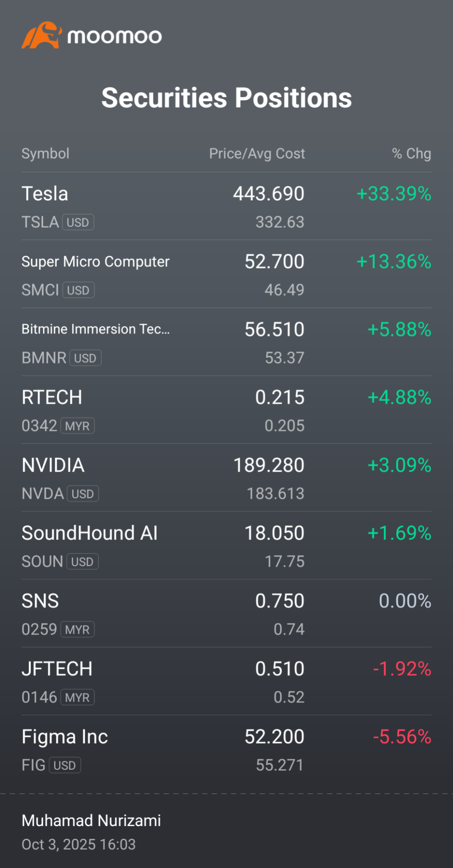Tap Figma Inc's -5.56% change value
Viewport: 453px width, 868px height.
402,737
